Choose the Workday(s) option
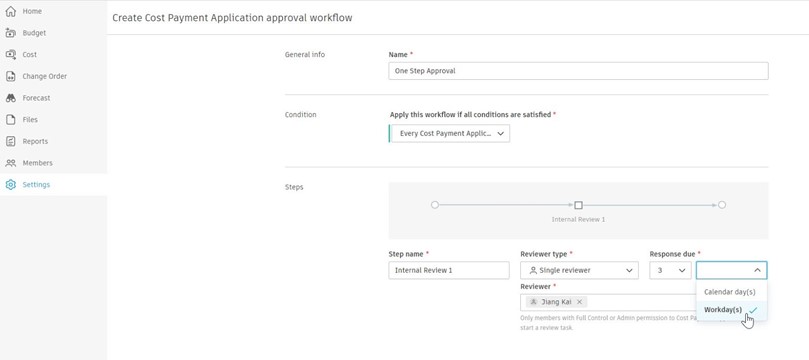The width and height of the screenshot is (809, 360). pyautogui.click(x=732, y=310)
